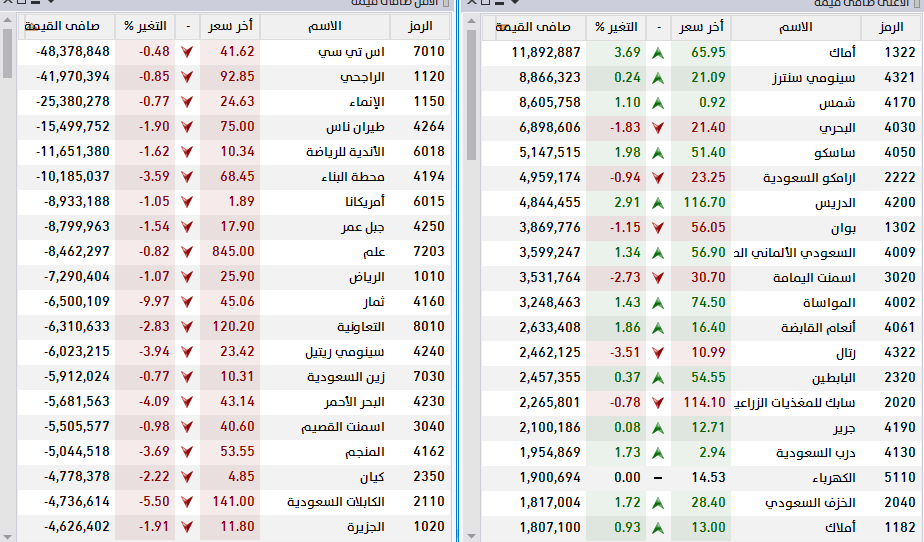924x542 pixels.
Task: Click the scroll-up arrow of left table scrollbar
Action: [8, 21]
